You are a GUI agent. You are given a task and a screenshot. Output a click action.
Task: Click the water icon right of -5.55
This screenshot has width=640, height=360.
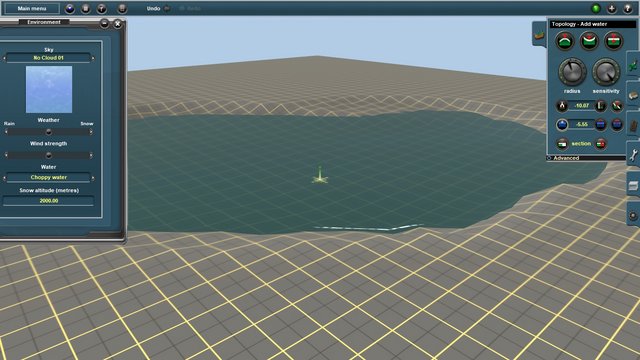[x=601, y=124]
